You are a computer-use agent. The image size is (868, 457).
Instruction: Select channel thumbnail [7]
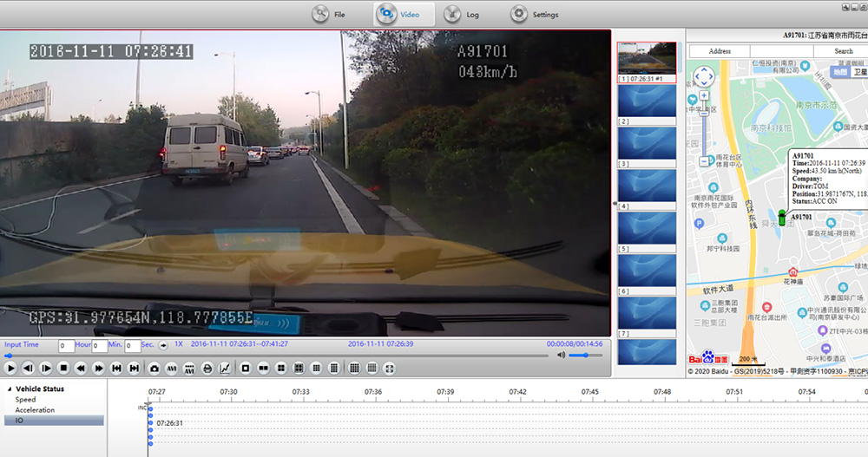tap(647, 317)
